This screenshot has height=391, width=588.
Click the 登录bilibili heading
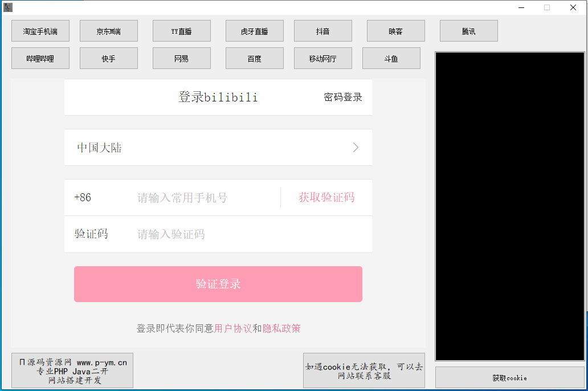[218, 97]
